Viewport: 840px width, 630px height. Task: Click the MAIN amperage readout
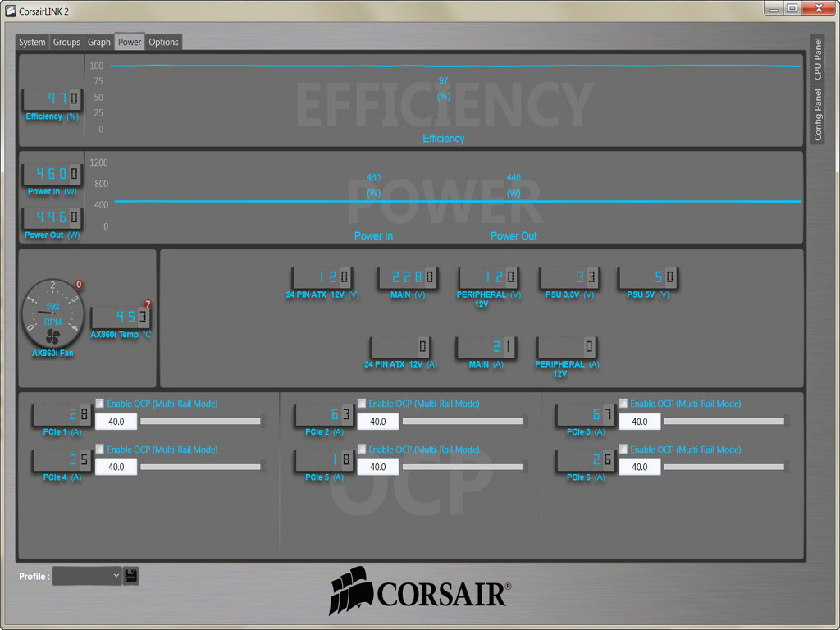(486, 347)
